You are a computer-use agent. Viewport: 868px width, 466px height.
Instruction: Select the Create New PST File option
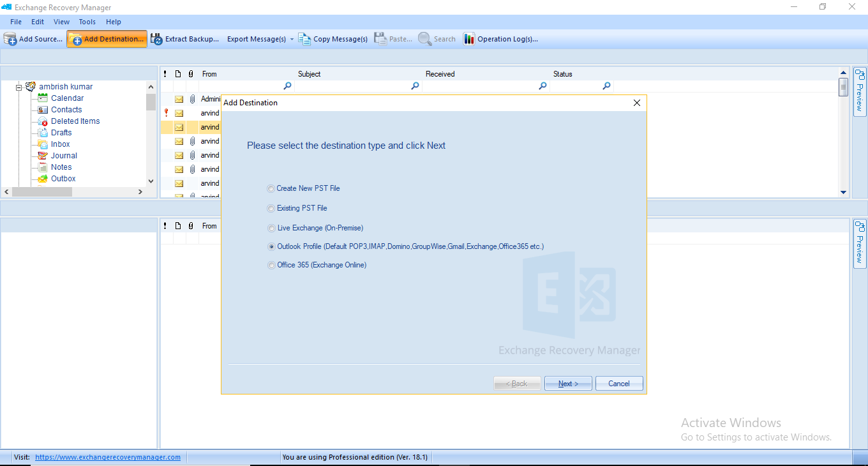(x=271, y=189)
